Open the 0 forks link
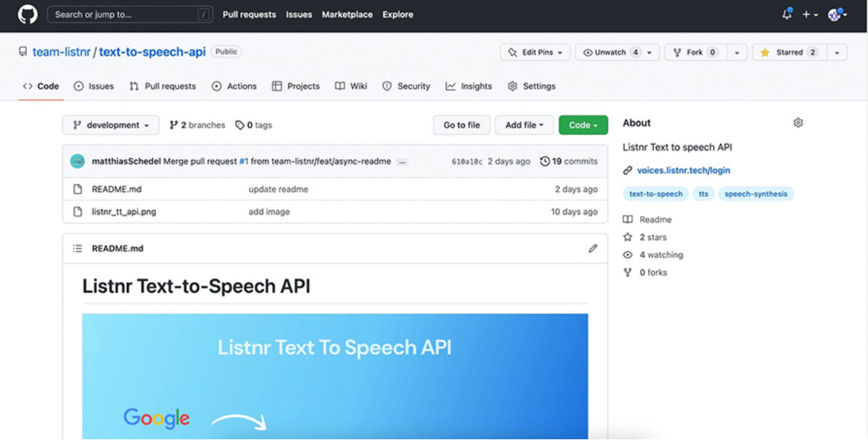Screen dimensions: 868x440 click(645, 273)
